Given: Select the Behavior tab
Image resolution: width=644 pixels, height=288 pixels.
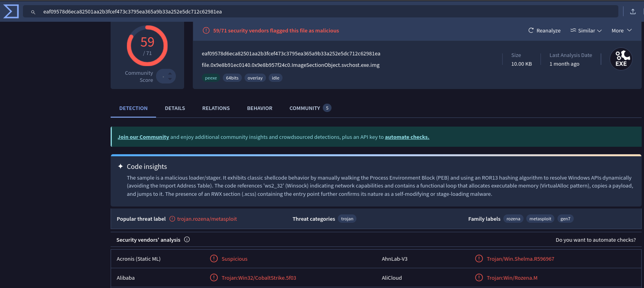Looking at the screenshot, I should pyautogui.click(x=260, y=108).
